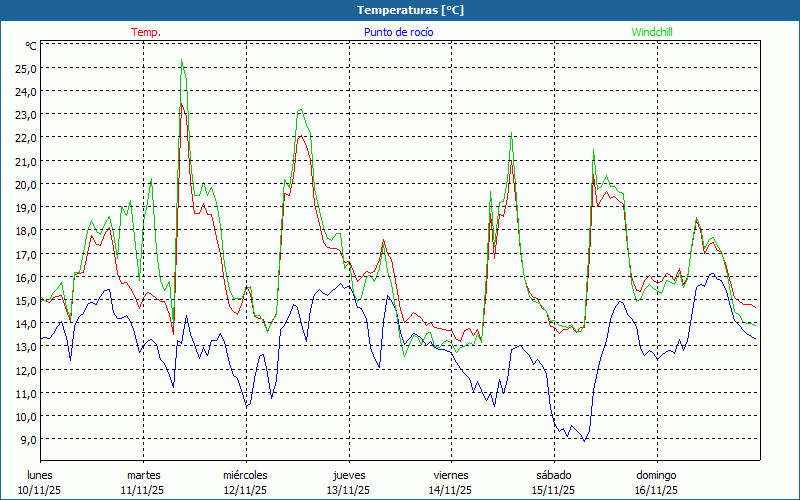Image resolution: width=800 pixels, height=500 pixels.
Task: Click the 20,0 value on the temperature axis
Action: click(24, 184)
